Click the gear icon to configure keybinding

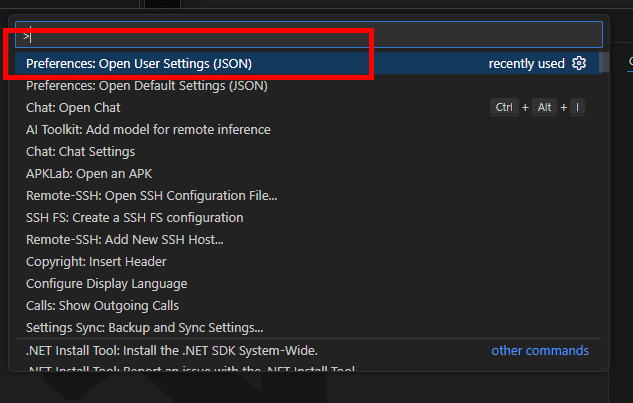click(x=579, y=64)
